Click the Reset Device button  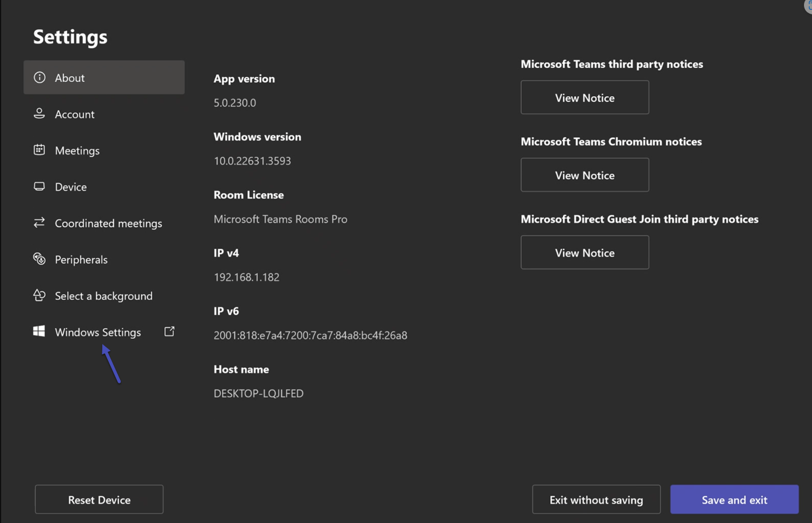(99, 500)
